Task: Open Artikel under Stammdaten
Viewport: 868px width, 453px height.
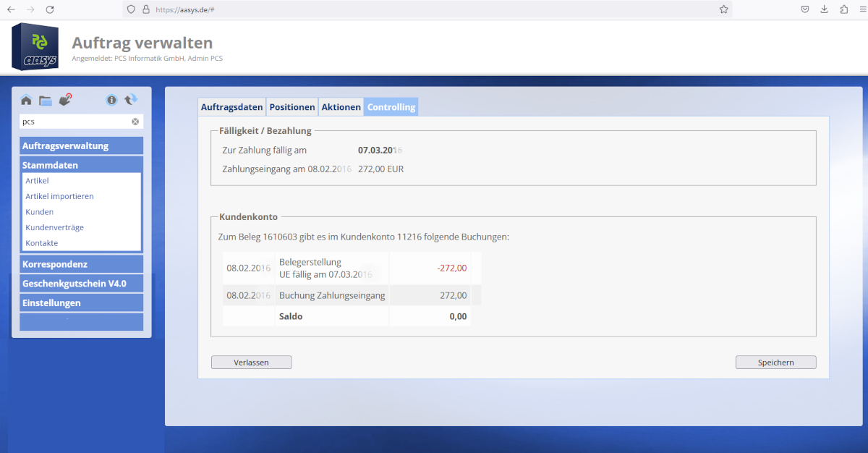Action: 37,180
